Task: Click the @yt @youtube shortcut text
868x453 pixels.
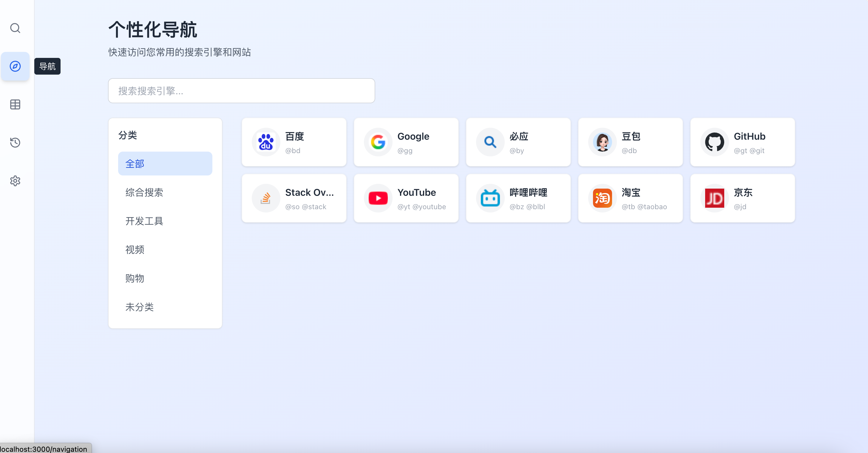Action: coord(422,207)
